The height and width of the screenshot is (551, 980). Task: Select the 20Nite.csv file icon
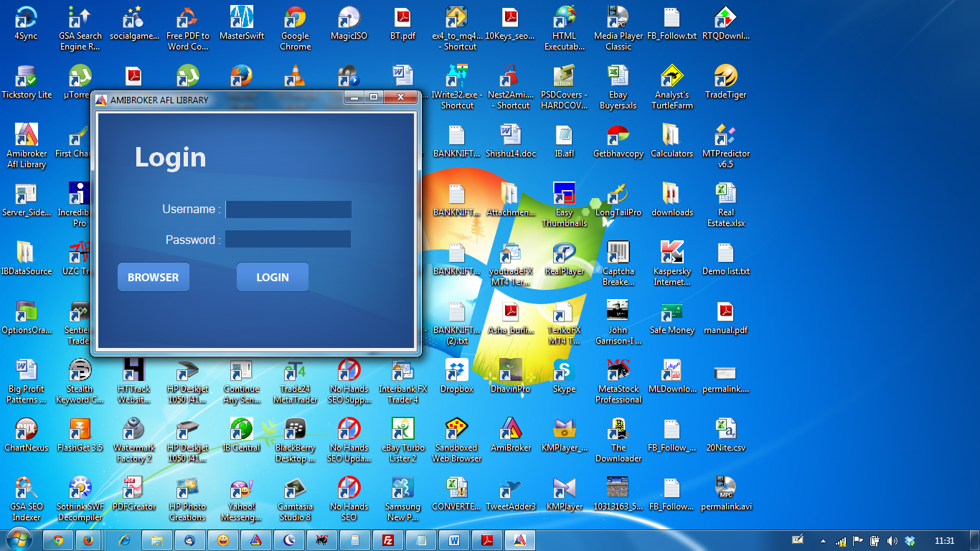[726, 435]
